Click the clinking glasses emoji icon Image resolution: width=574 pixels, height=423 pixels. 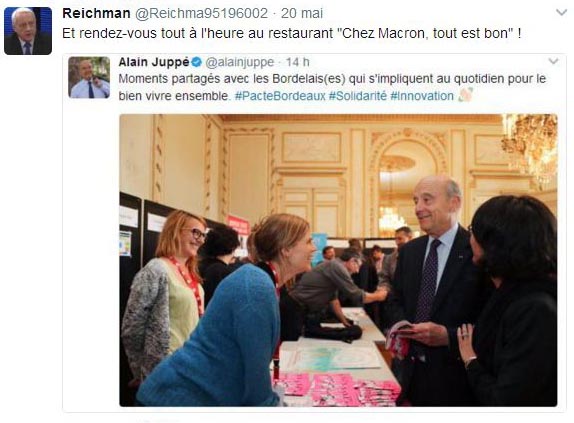pos(465,95)
